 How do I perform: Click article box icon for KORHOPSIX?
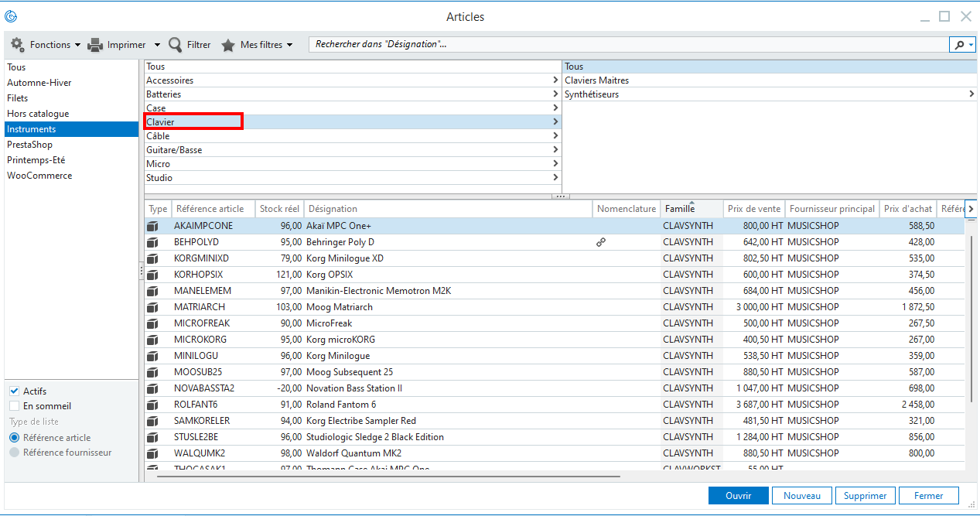pyautogui.click(x=152, y=275)
